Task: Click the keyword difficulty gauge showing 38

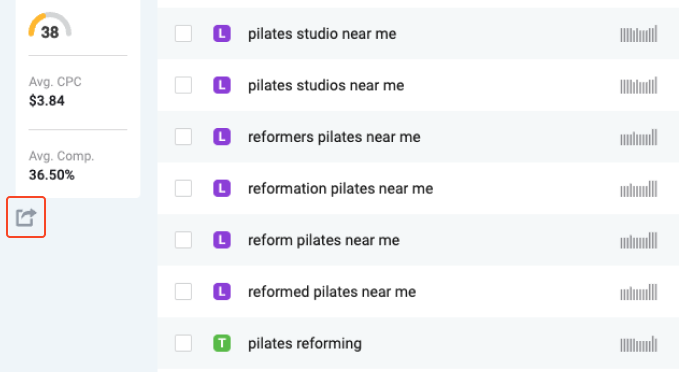Action: 50,26
